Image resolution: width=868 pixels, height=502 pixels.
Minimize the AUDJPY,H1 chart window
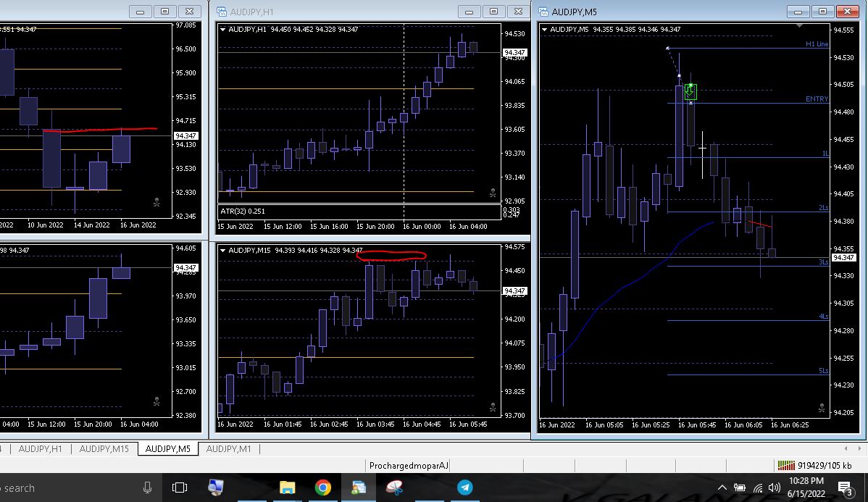[469, 11]
